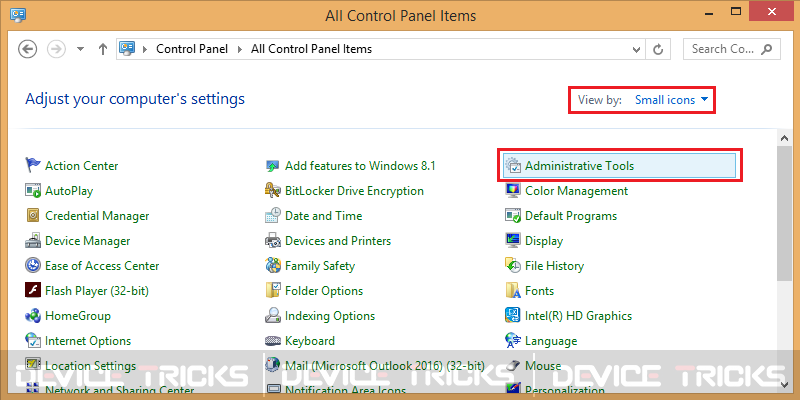Viewport: 800px width, 400px height.
Task: Open Indexing Options link
Action: [x=330, y=315]
